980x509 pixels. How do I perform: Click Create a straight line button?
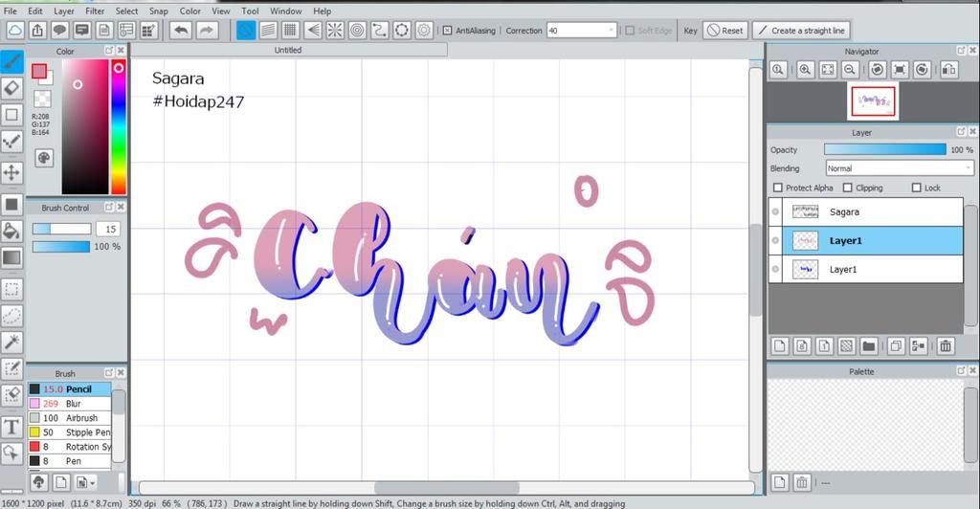[x=801, y=30]
